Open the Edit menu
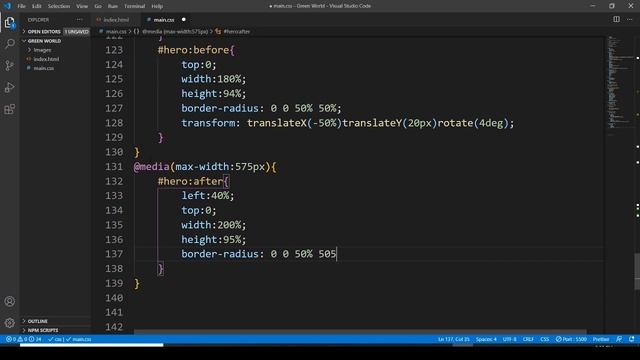640x360 pixels. point(37,6)
